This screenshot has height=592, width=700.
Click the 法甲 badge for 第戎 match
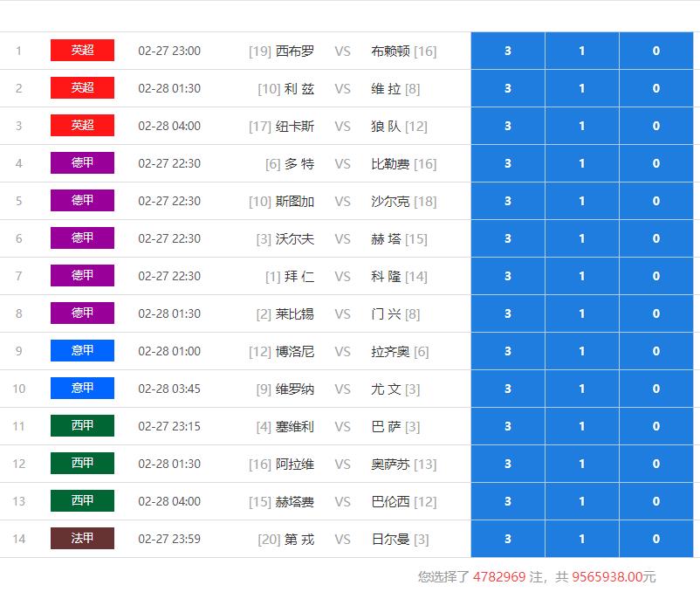point(83,538)
